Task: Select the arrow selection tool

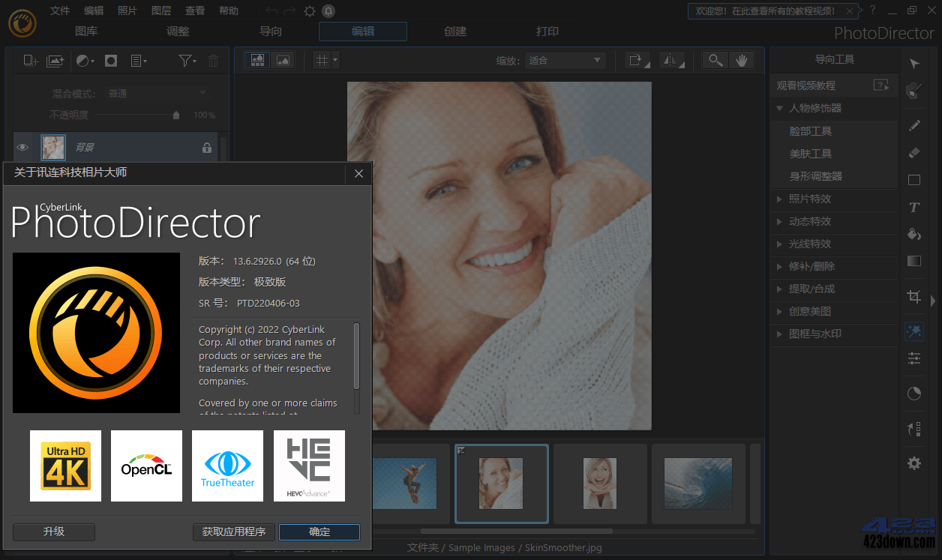Action: coord(913,63)
